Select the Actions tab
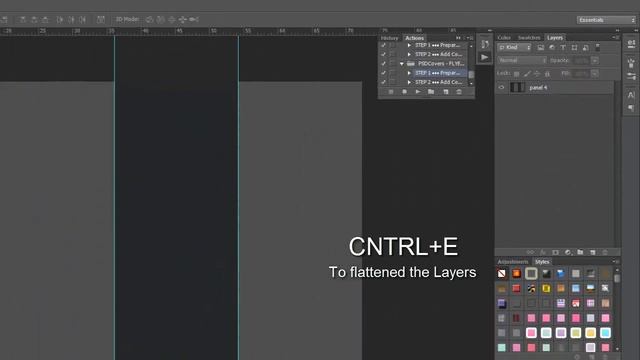This screenshot has width=640, height=360. click(x=414, y=38)
